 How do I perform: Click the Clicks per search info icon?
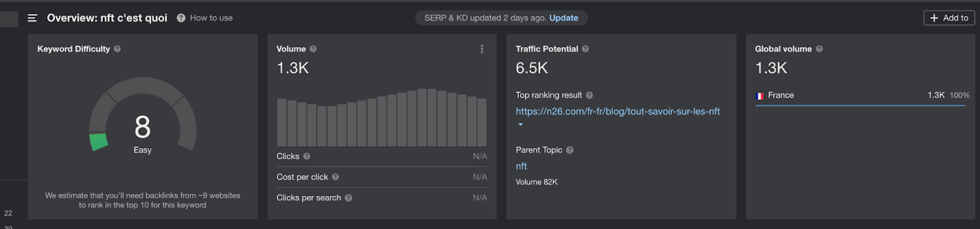point(349,198)
